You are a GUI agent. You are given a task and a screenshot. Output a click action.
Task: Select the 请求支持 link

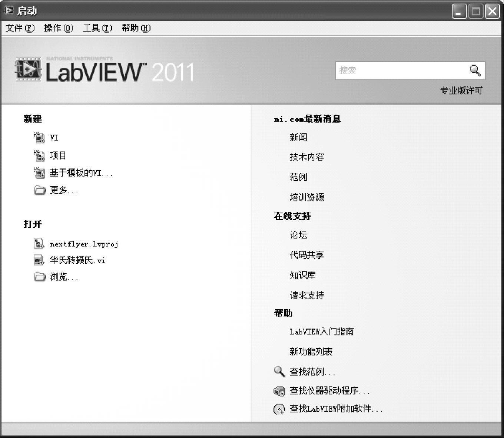tap(307, 296)
